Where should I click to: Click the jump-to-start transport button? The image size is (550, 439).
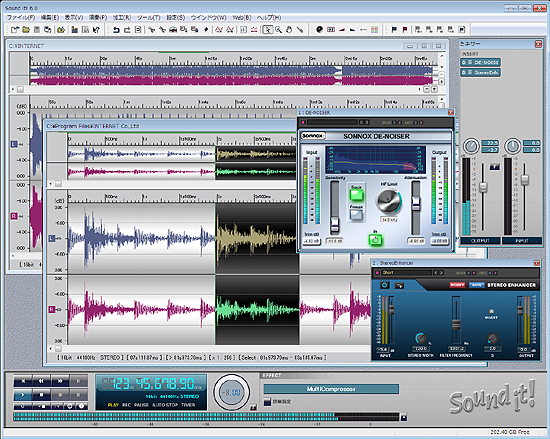coord(23,380)
